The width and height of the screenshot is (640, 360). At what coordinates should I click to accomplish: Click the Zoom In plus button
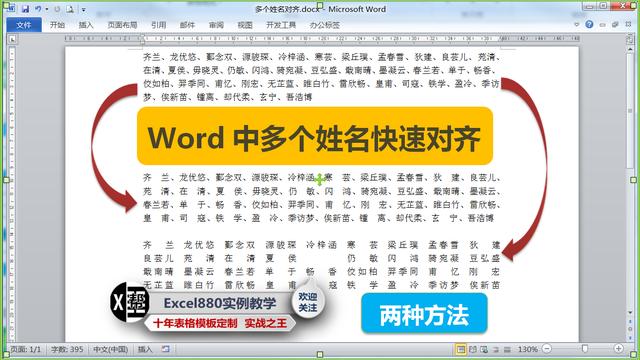(x=618, y=349)
